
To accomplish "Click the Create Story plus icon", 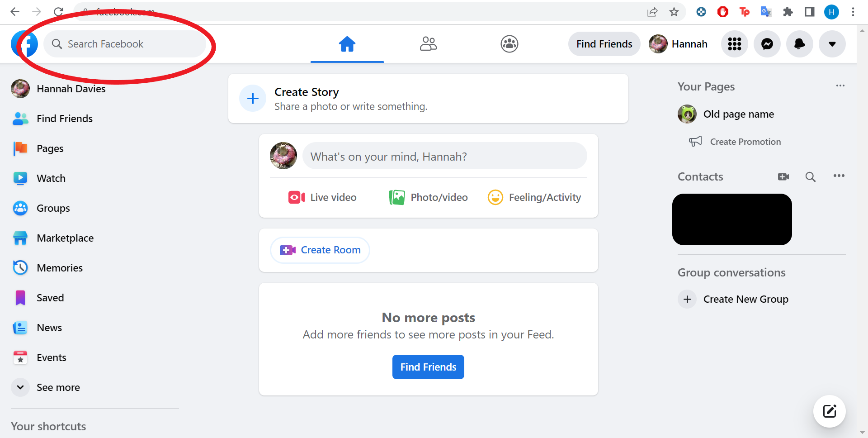I will point(253,98).
